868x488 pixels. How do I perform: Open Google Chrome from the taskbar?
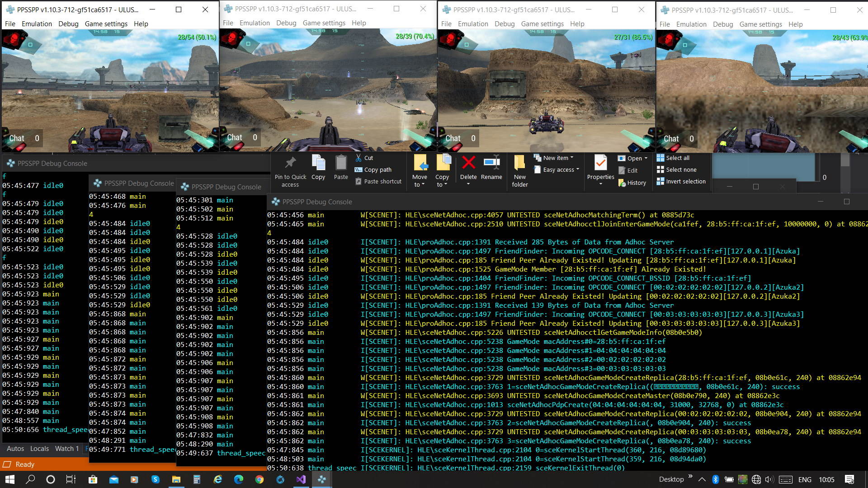(x=259, y=479)
